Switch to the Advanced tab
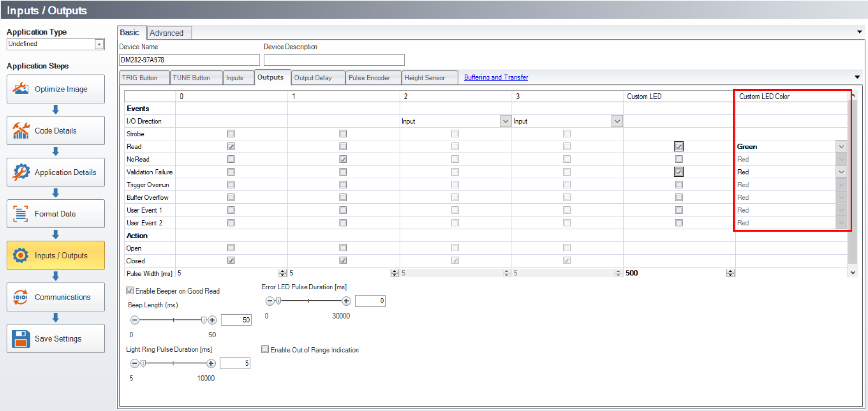Image resolution: width=868 pixels, height=411 pixels. pyautogui.click(x=166, y=33)
